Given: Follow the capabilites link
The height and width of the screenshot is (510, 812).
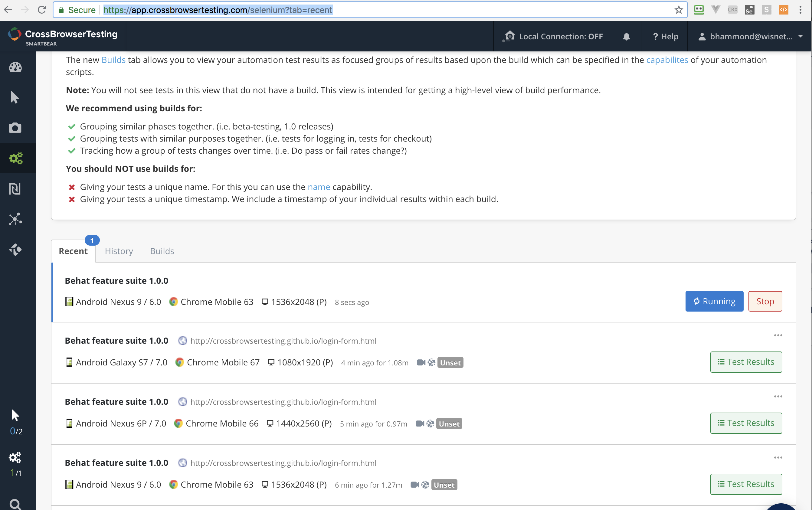Looking at the screenshot, I should [667, 60].
